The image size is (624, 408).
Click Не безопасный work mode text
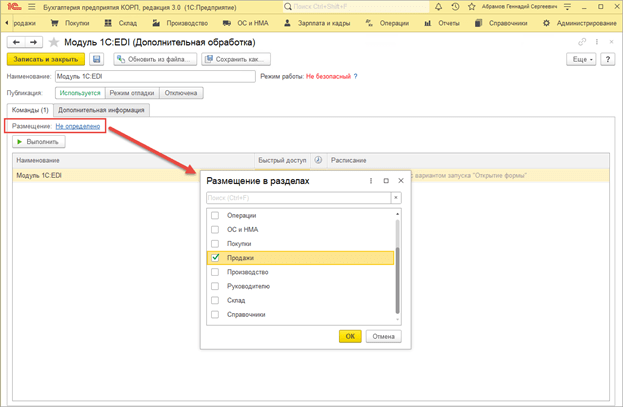[328, 76]
